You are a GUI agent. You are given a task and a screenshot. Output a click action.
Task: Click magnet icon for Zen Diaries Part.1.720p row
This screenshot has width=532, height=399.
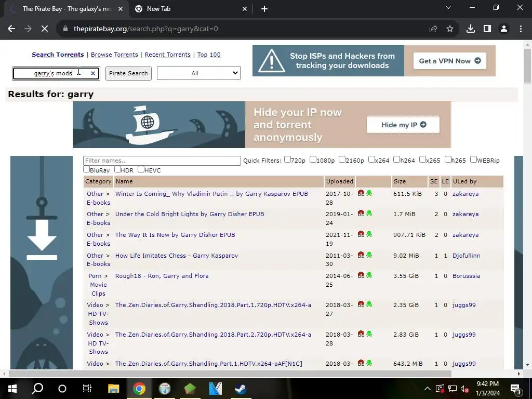tap(361, 304)
